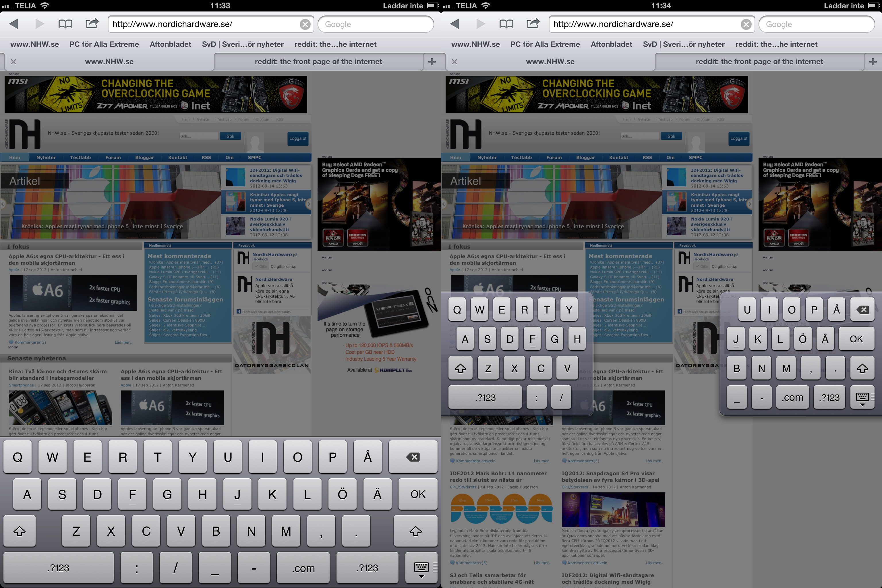Tap the Google search field in the 11:33 screen

point(375,24)
